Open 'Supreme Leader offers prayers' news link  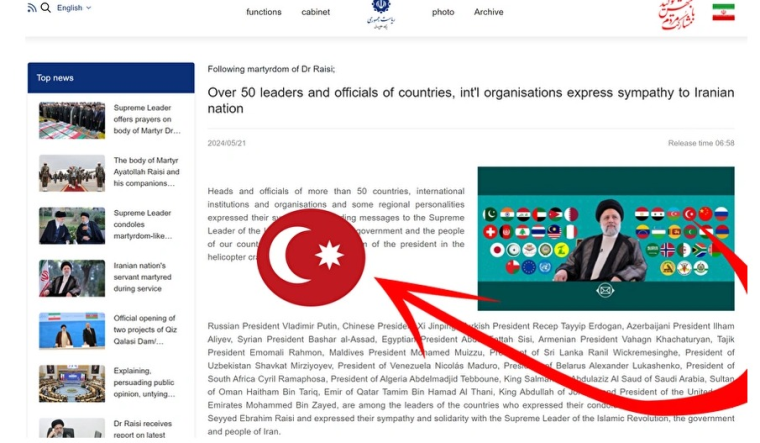coord(147,119)
